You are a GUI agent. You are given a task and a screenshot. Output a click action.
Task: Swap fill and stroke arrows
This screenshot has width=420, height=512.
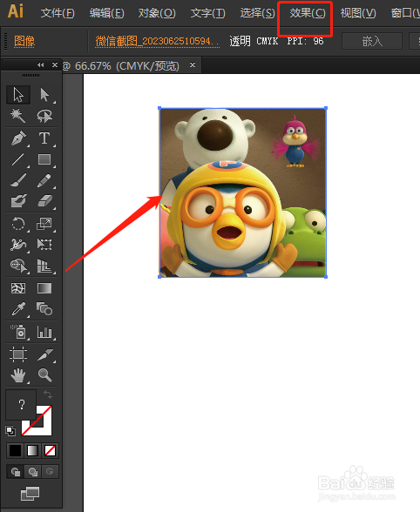(48, 394)
